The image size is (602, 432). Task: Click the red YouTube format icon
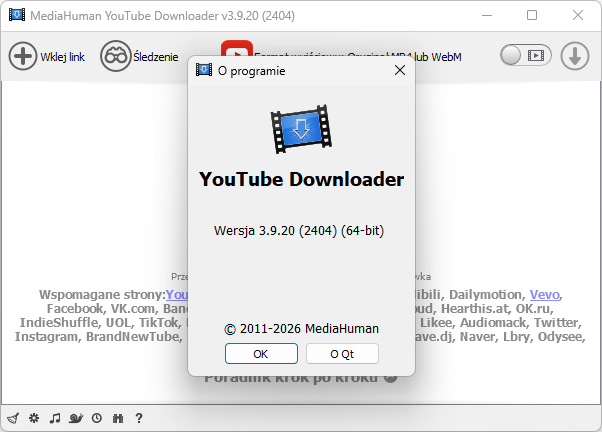coord(237,49)
